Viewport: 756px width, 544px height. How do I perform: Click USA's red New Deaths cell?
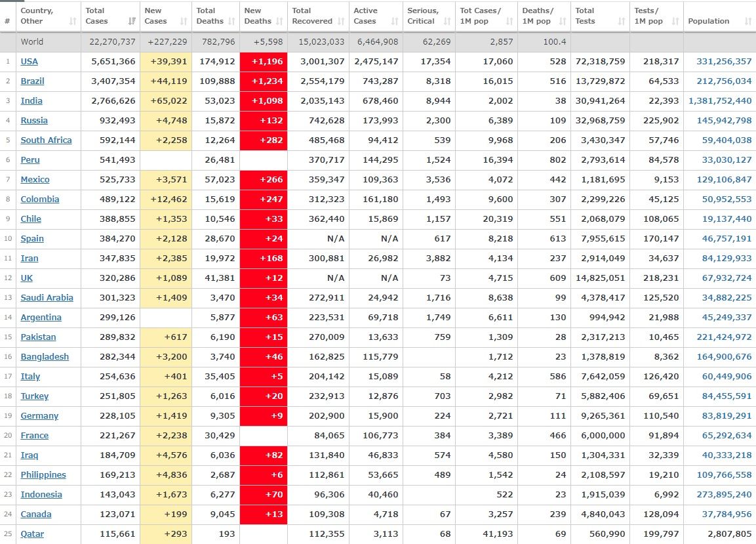click(264, 62)
